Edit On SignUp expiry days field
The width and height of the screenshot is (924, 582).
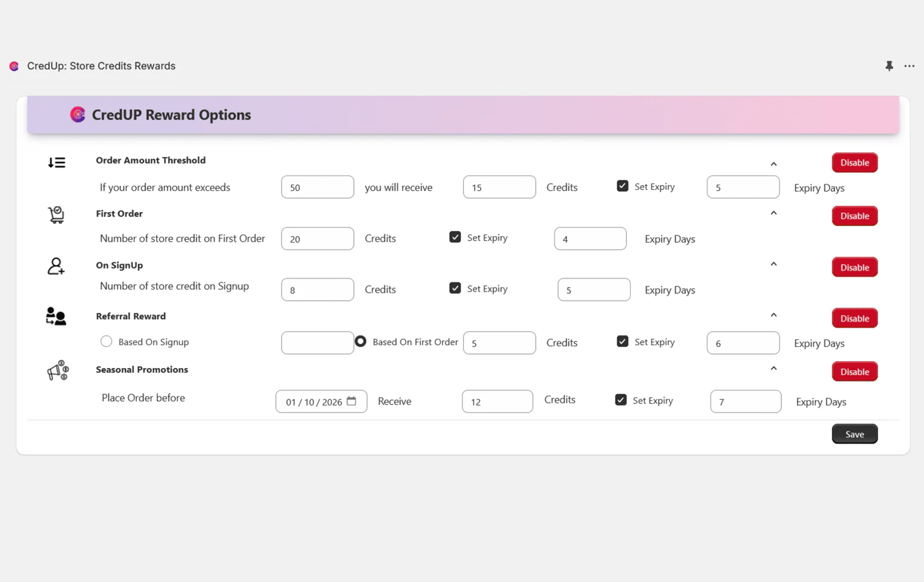click(x=594, y=289)
